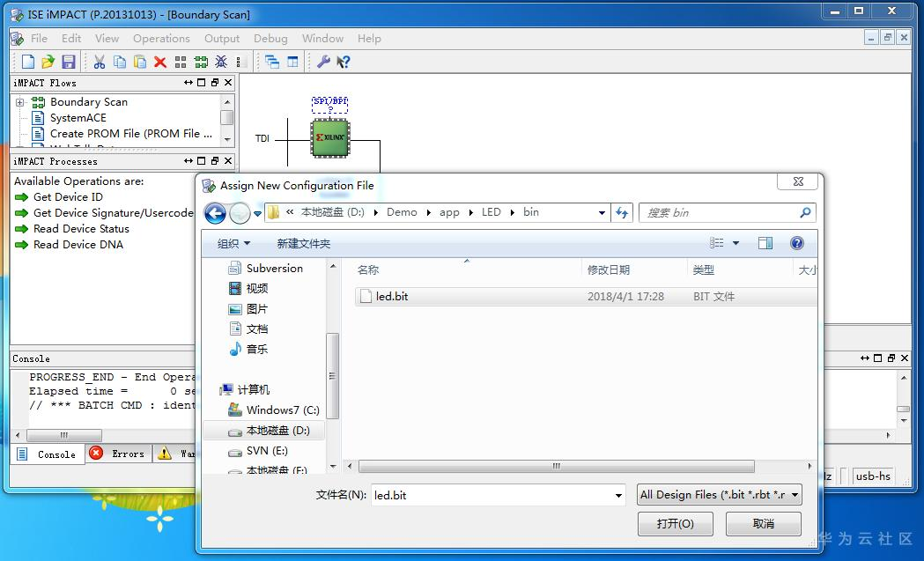924x561 pixels.
Task: Select Windows7 (C:) drive
Action: click(273, 410)
